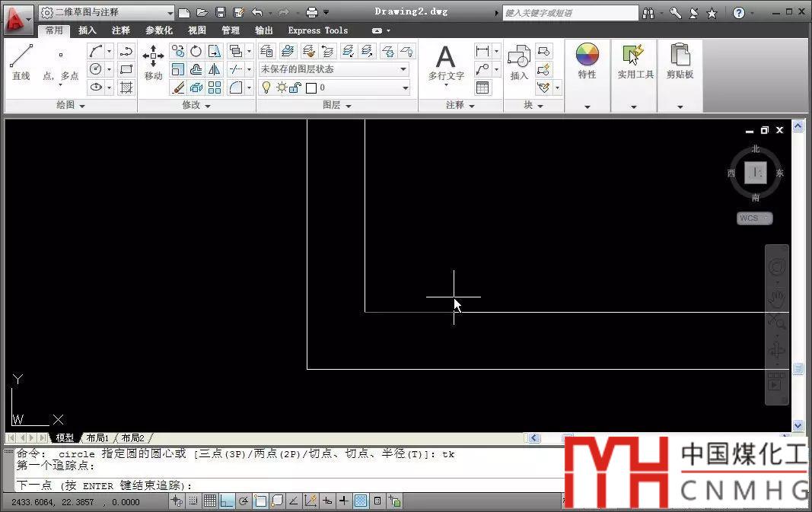Click the keyword search input field
Image resolution: width=812 pixels, height=512 pixels.
click(570, 13)
